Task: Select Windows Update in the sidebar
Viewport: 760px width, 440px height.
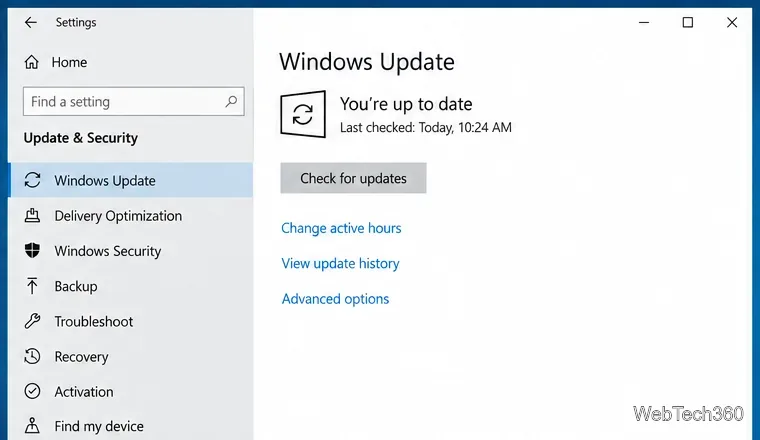Action: (x=130, y=180)
